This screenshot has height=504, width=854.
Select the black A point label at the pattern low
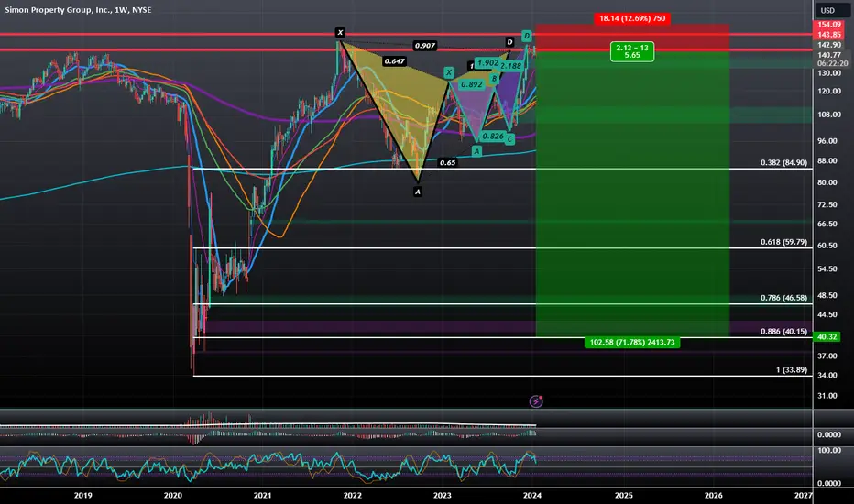(x=418, y=192)
